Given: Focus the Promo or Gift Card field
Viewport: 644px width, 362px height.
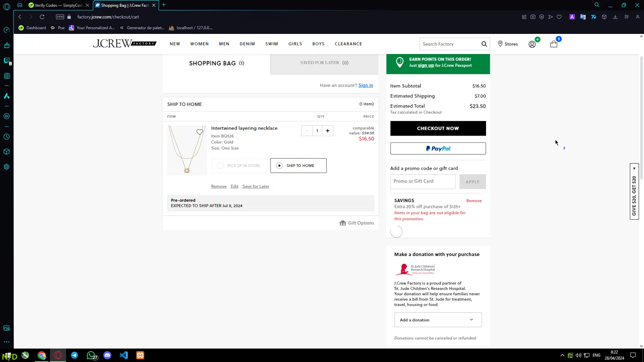Looking at the screenshot, I should tap(423, 181).
